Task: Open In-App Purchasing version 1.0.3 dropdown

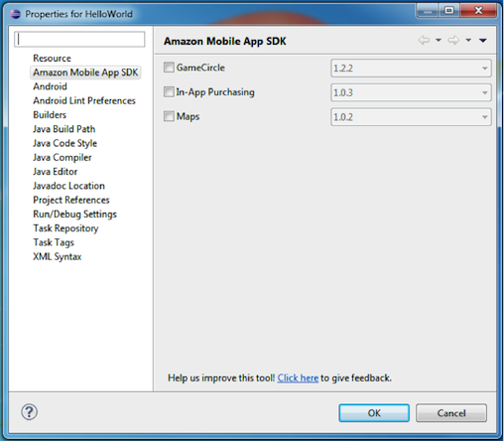Action: pyautogui.click(x=411, y=92)
